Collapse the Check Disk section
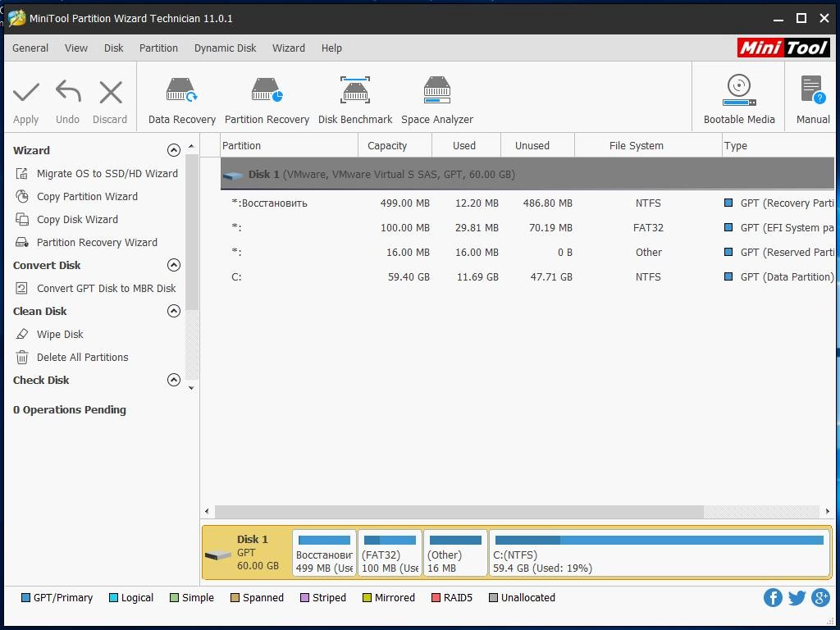Screen dimensions: 840x630 pos(174,380)
